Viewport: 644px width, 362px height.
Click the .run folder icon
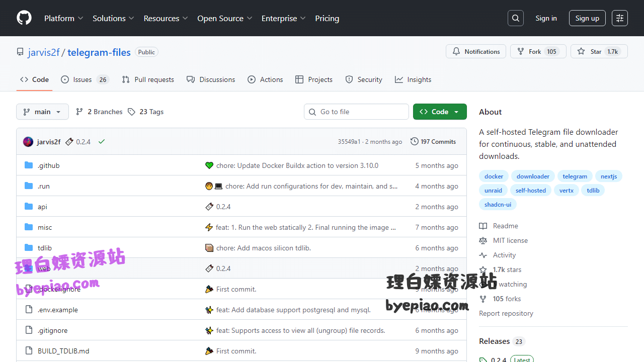(x=29, y=186)
